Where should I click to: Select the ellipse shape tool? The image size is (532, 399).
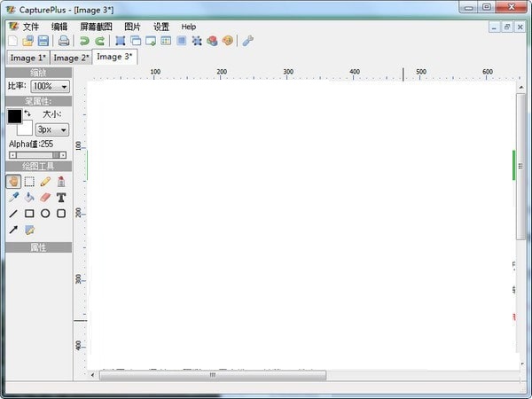[45, 213]
